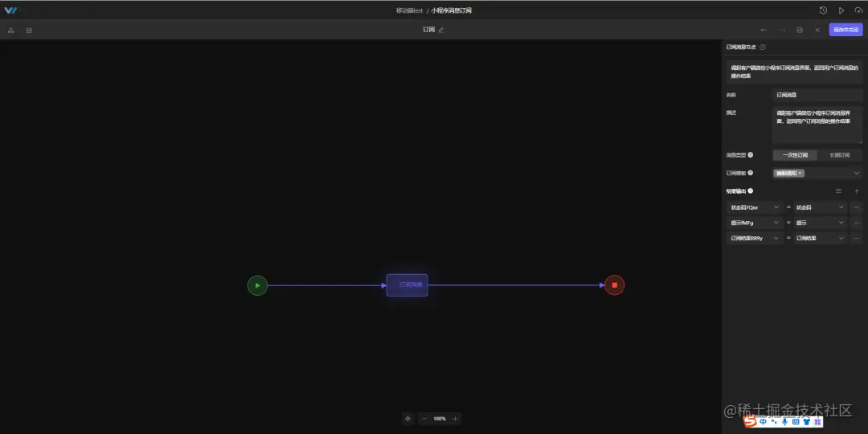
Task: Select the 一次性订阅 message type option
Action: 796,155
